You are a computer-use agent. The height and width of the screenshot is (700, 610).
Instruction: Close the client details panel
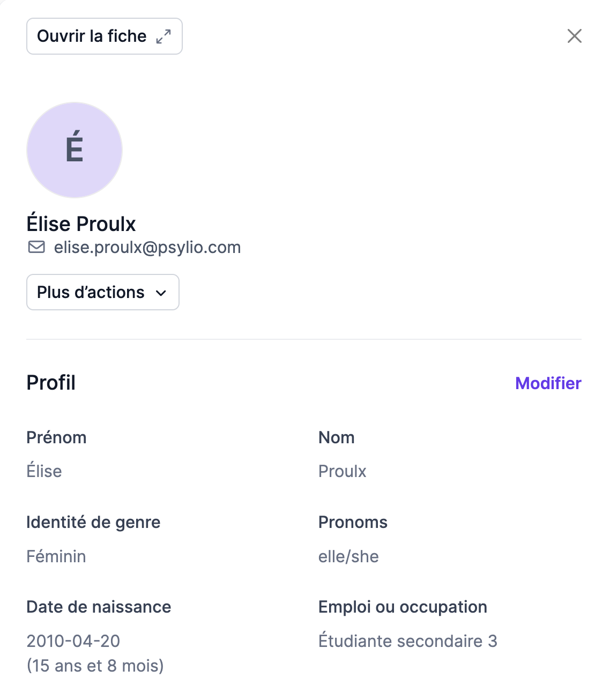[574, 36]
